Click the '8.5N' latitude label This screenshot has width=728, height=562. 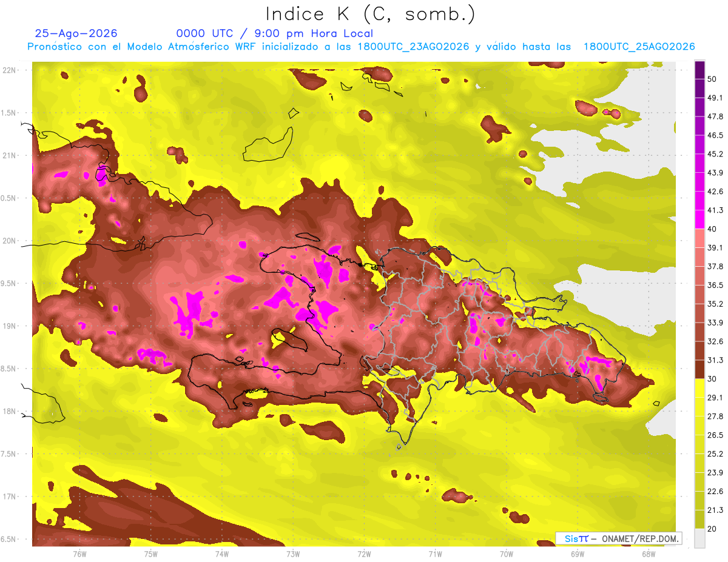tap(9, 369)
